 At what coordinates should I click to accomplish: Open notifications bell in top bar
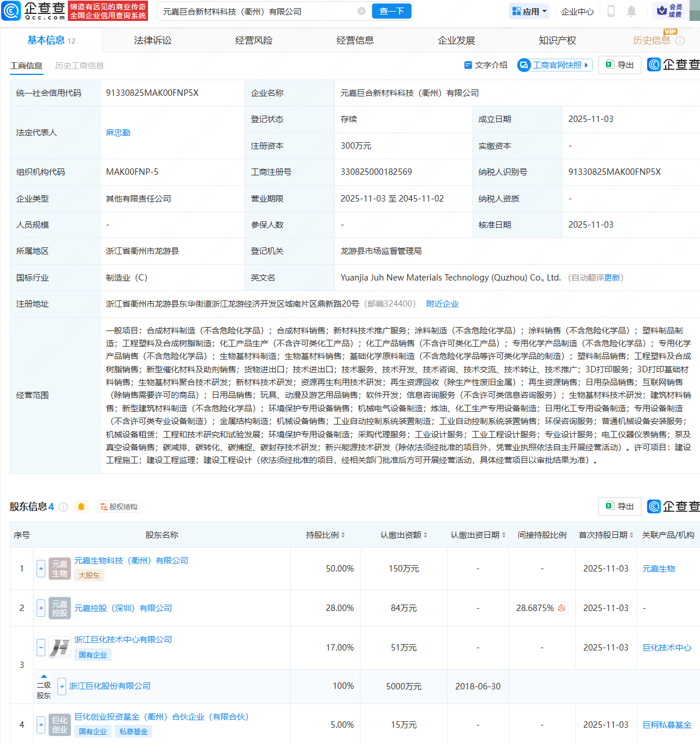[x=632, y=11]
